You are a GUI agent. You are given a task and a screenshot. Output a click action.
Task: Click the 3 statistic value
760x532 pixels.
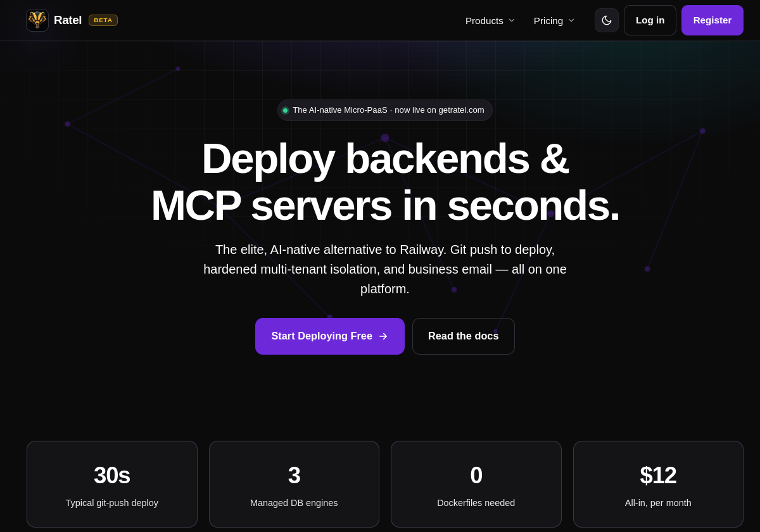point(294,476)
